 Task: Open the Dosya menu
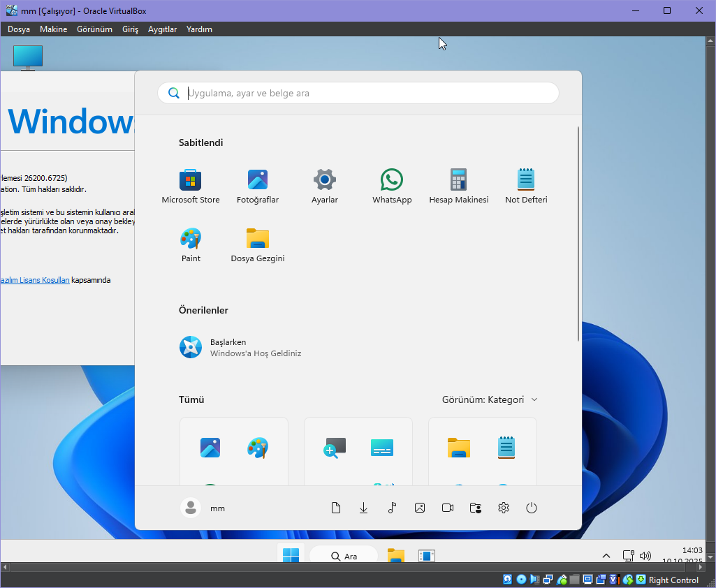[x=19, y=29]
